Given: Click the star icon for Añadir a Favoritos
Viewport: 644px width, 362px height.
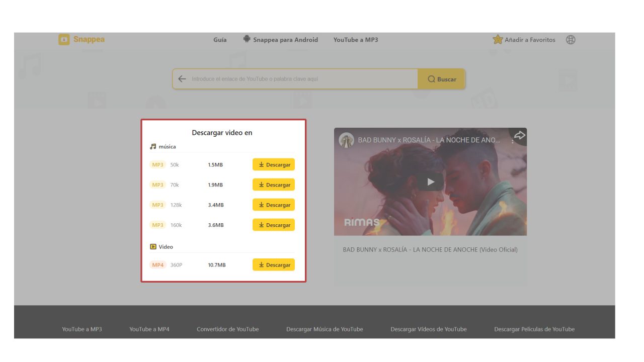Looking at the screenshot, I should (498, 39).
